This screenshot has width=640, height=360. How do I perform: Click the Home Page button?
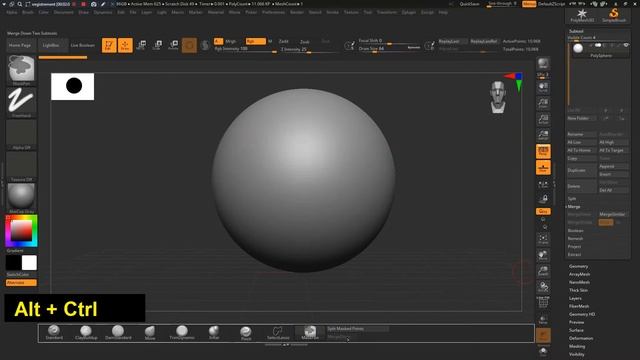tap(20, 45)
